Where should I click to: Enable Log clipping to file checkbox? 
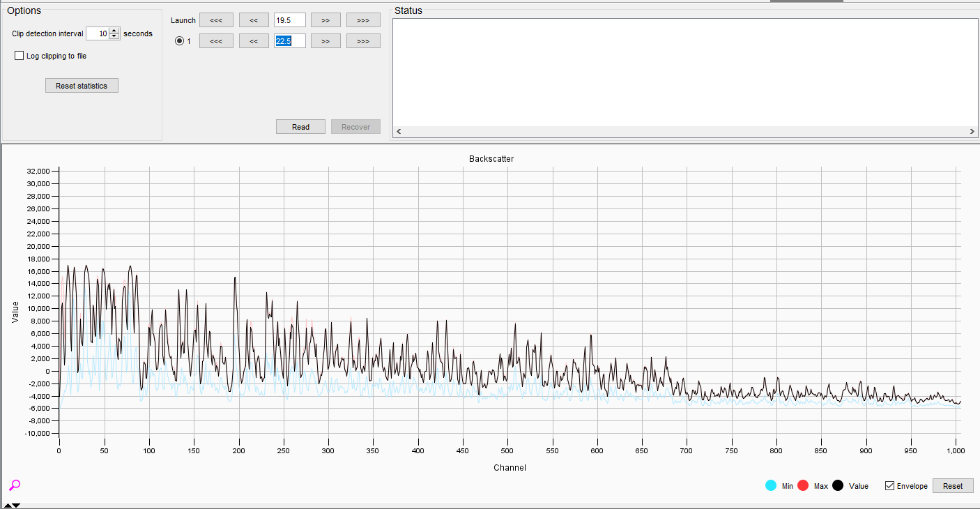(x=20, y=56)
